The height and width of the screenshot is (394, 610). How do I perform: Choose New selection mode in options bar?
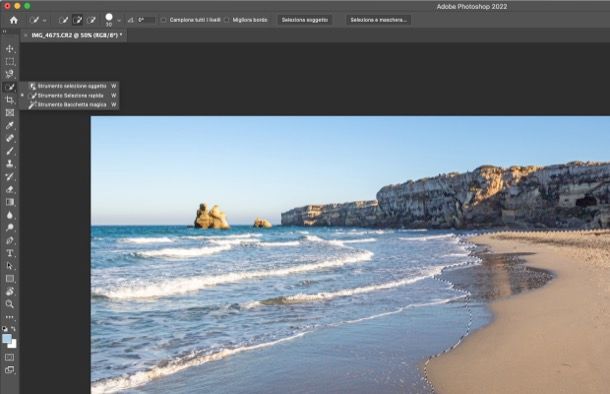point(63,20)
